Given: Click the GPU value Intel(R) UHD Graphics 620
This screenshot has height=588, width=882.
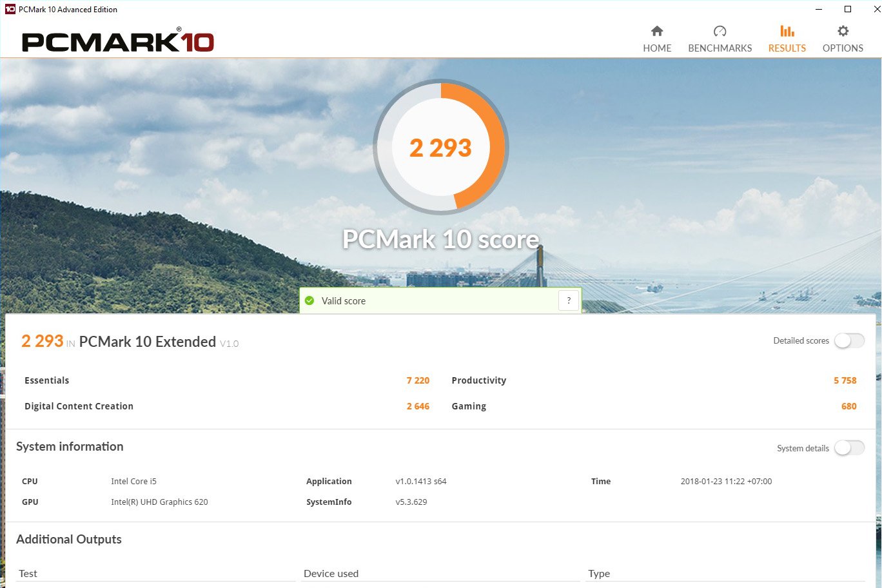Looking at the screenshot, I should click(159, 502).
